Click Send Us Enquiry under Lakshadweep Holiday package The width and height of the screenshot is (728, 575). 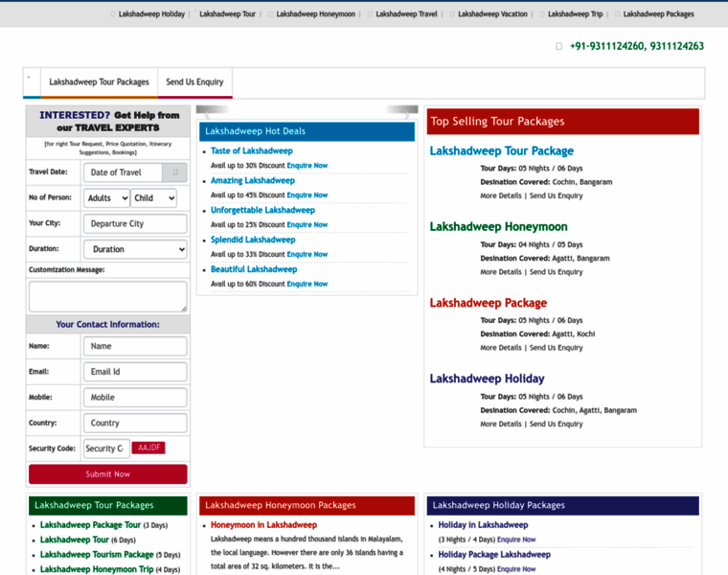coord(557,424)
